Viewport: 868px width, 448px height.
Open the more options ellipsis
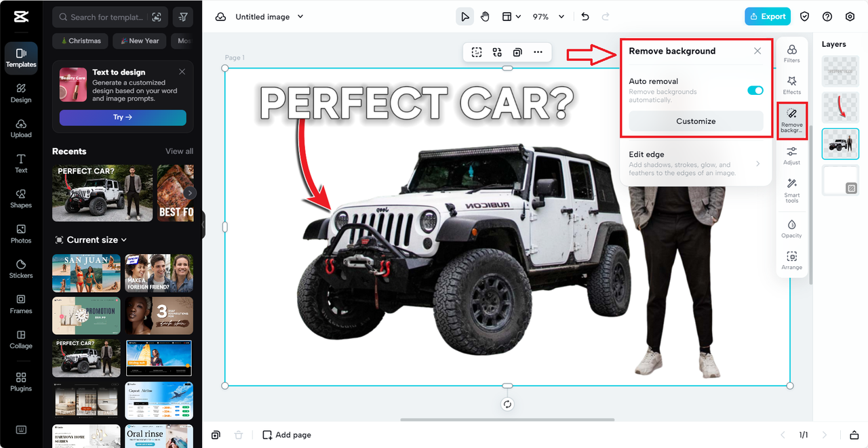[538, 52]
